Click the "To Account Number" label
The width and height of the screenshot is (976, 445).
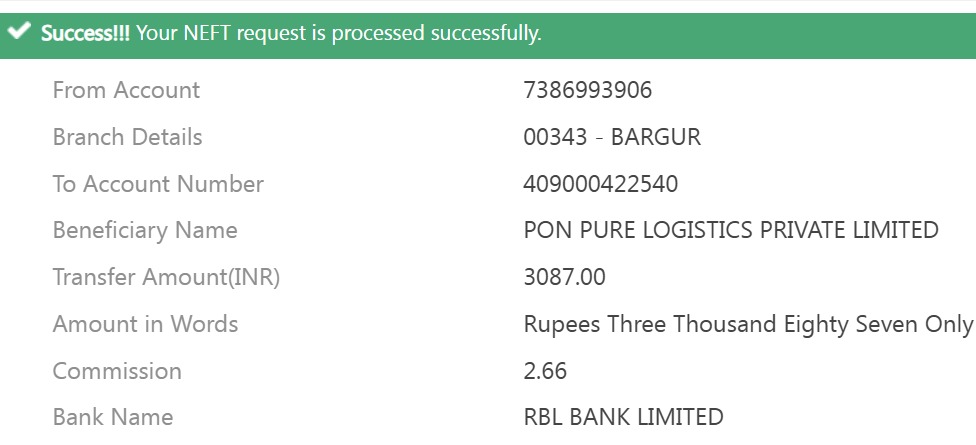(x=158, y=184)
